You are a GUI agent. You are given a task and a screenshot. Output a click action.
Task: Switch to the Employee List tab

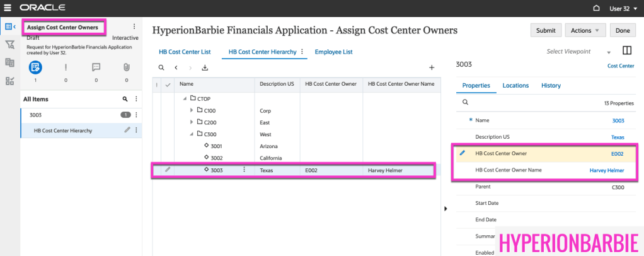[333, 52]
